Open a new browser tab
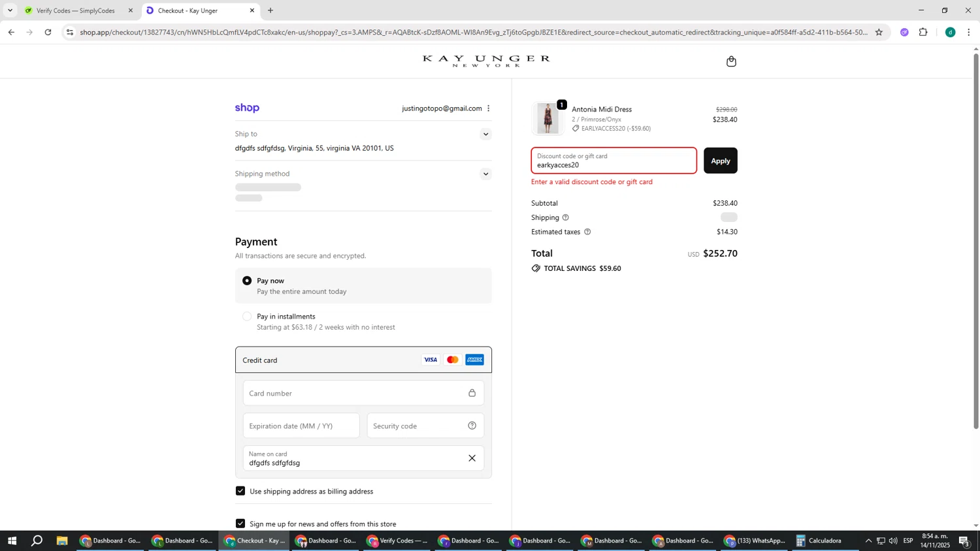This screenshot has height=551, width=980. (270, 10)
